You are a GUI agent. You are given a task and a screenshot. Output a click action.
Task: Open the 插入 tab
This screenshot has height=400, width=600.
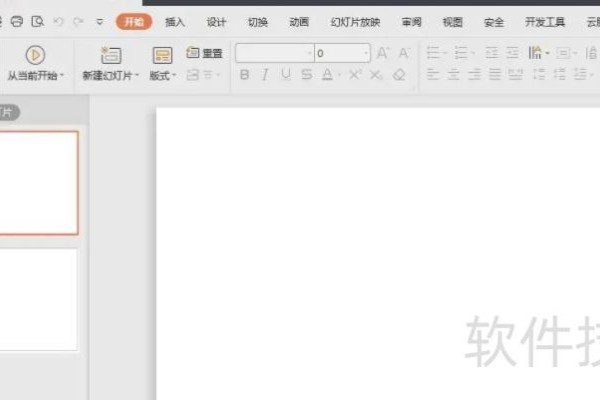point(175,22)
